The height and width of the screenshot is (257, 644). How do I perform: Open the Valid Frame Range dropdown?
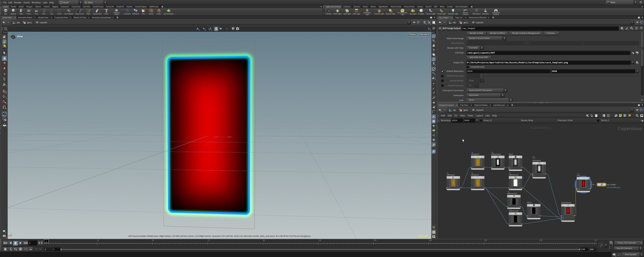point(486,38)
